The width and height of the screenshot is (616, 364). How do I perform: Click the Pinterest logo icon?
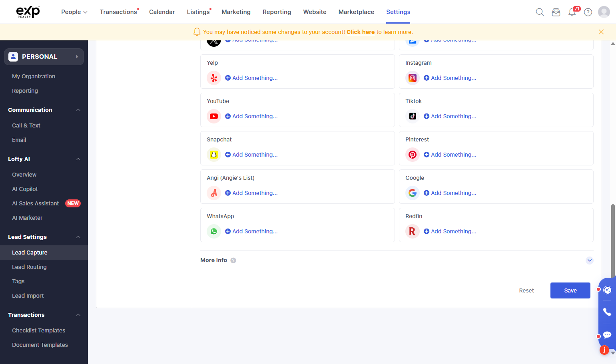413,155
